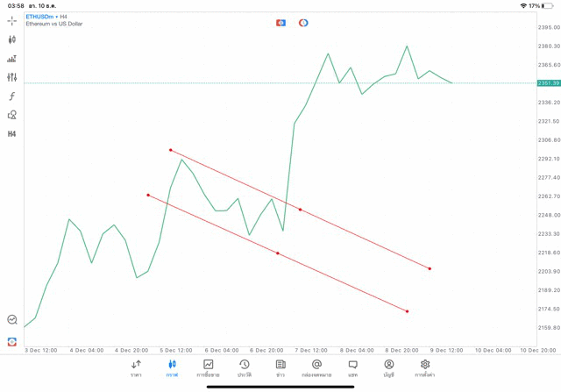Open the candlestick chart type icon
Viewport: 561px width, 392px height.
pos(11,39)
